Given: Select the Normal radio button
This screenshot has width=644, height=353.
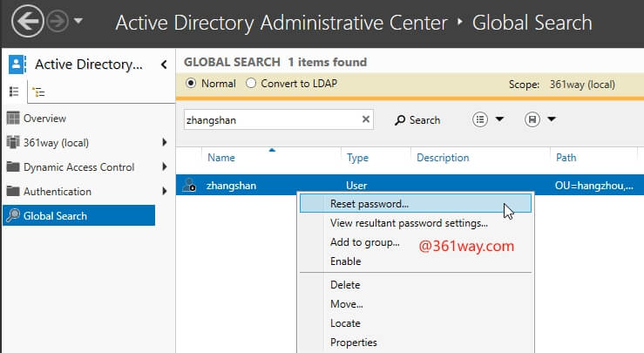Looking at the screenshot, I should [193, 84].
